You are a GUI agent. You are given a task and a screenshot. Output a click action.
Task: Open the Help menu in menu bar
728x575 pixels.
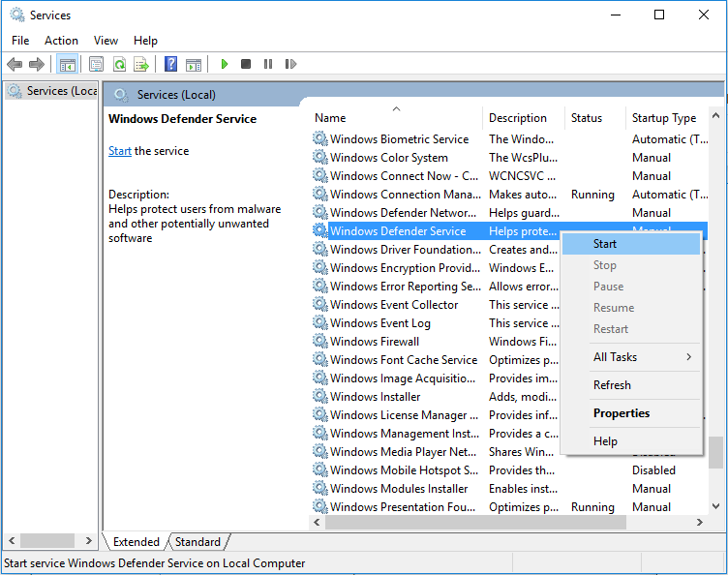145,41
